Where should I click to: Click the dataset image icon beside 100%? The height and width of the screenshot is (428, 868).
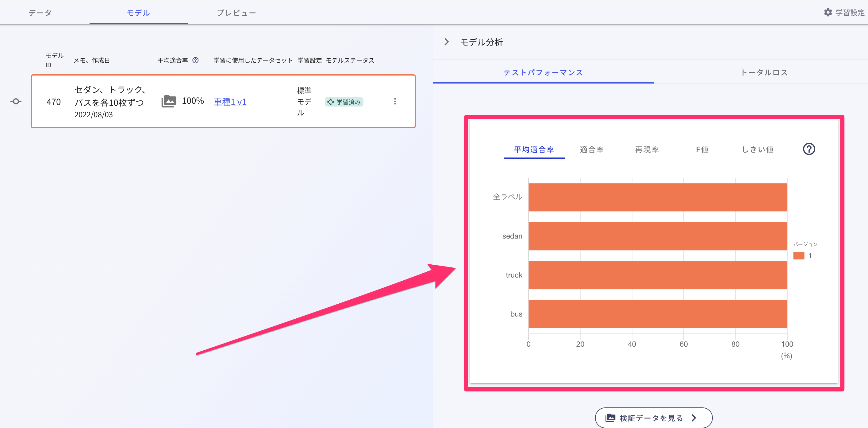pyautogui.click(x=169, y=101)
